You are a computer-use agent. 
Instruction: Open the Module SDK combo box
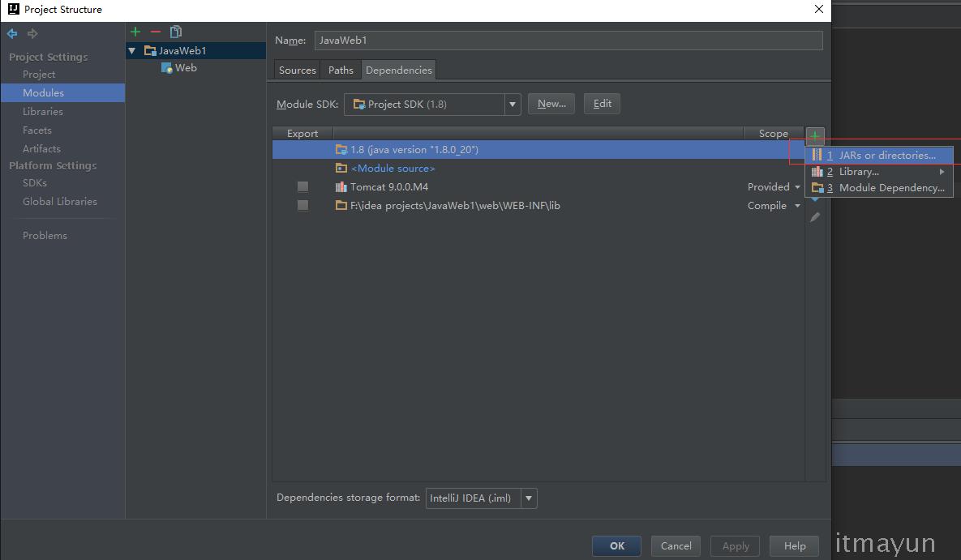[x=432, y=105]
